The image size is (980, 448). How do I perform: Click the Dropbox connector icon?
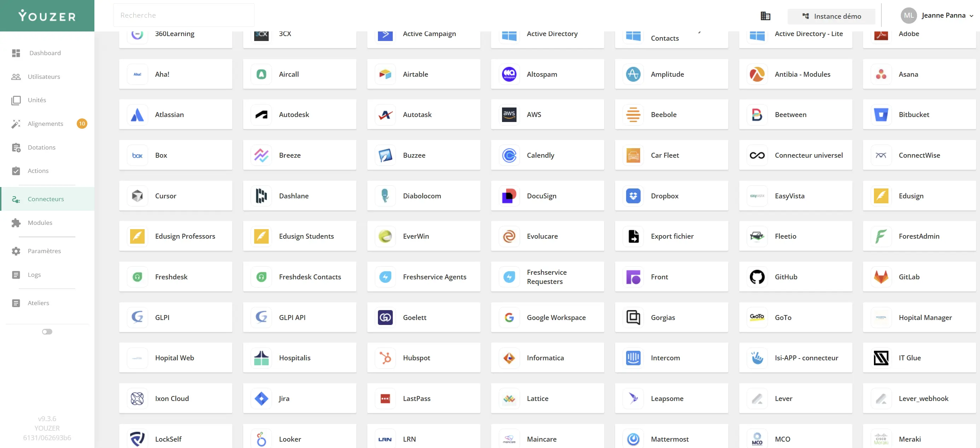[633, 196]
